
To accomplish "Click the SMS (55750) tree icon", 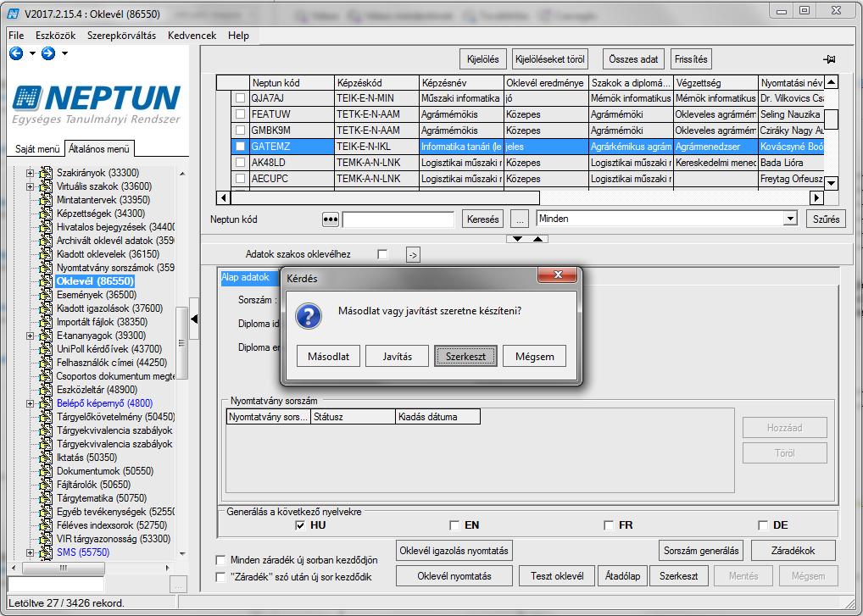I will (x=46, y=552).
